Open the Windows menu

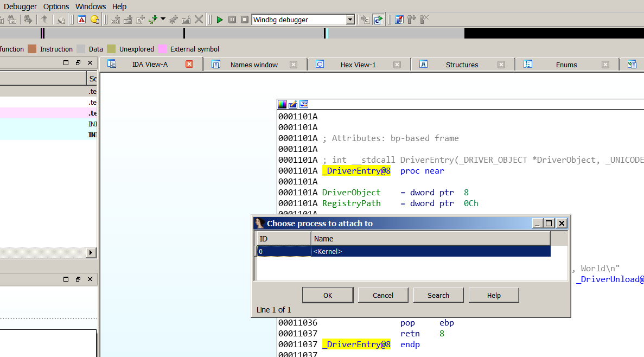coord(91,7)
